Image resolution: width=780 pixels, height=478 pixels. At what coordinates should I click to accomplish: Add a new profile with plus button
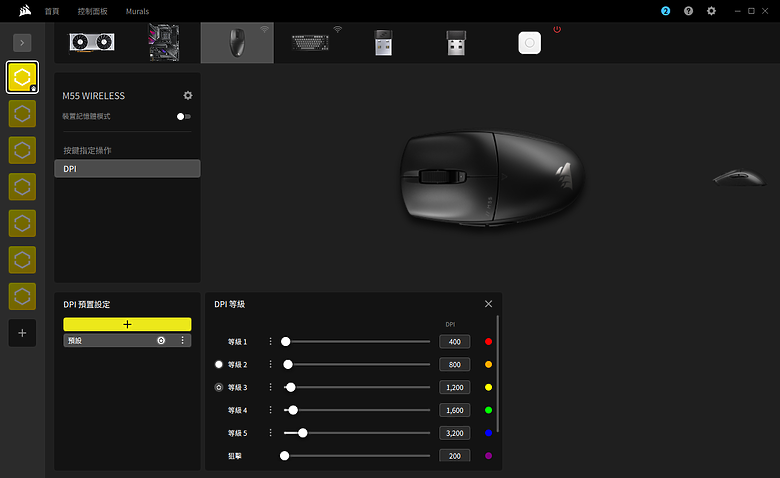tap(22, 333)
